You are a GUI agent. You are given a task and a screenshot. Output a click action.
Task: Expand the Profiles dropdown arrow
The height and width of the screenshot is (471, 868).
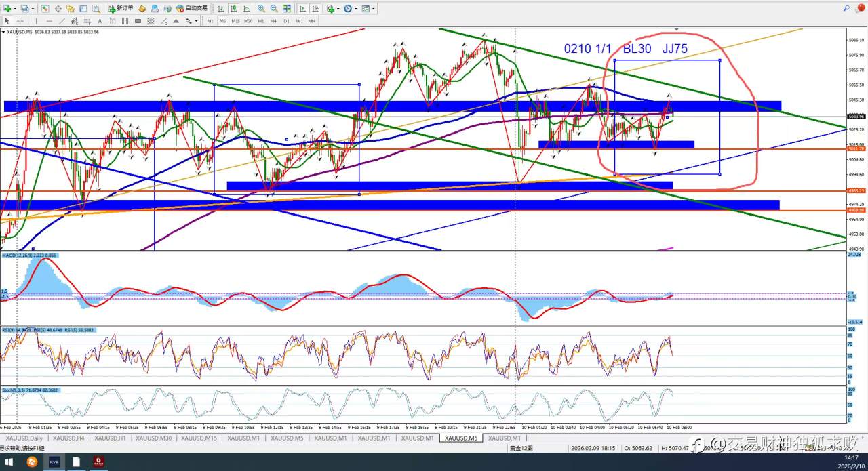pos(33,9)
